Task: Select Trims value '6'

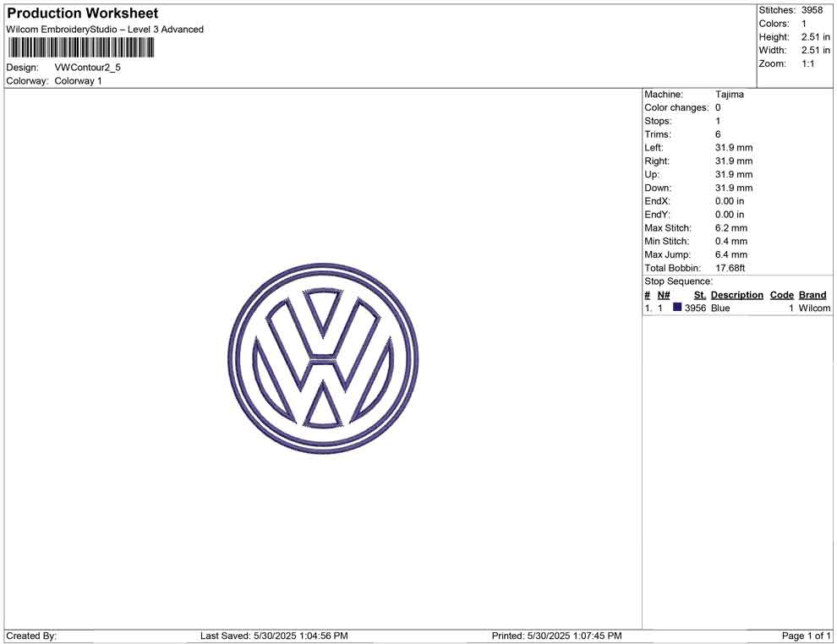Action: coord(718,134)
